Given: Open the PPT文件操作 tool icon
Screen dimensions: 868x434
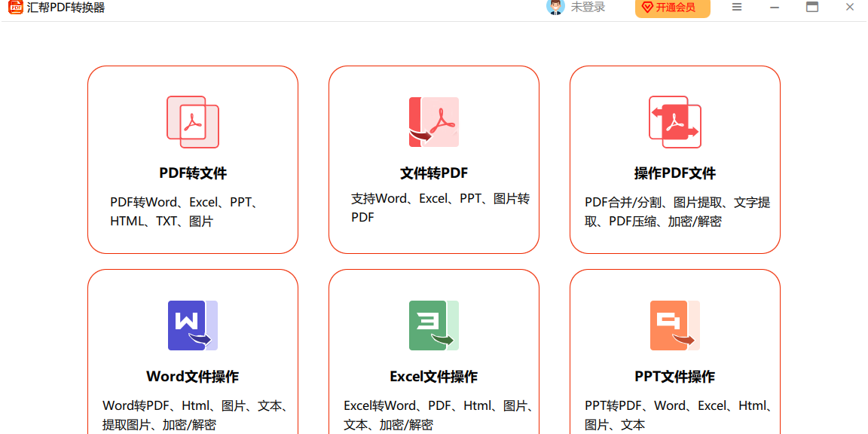Looking at the screenshot, I should pos(674,325).
